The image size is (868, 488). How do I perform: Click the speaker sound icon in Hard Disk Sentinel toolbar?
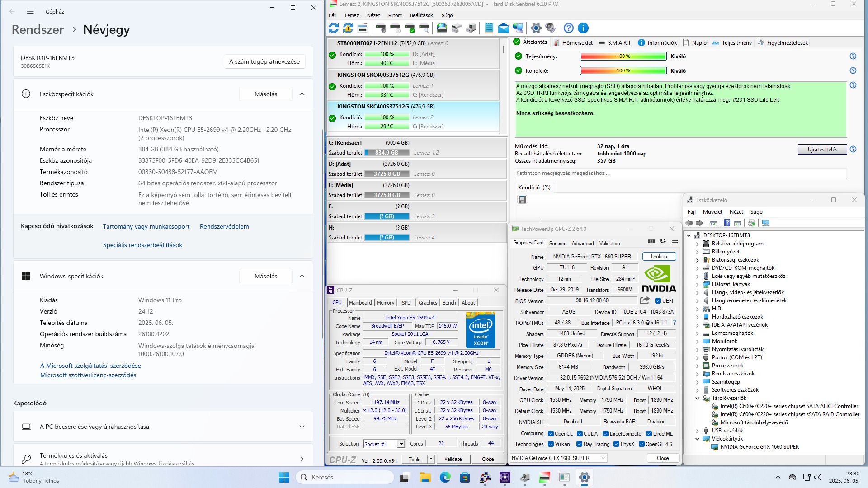tap(550, 28)
